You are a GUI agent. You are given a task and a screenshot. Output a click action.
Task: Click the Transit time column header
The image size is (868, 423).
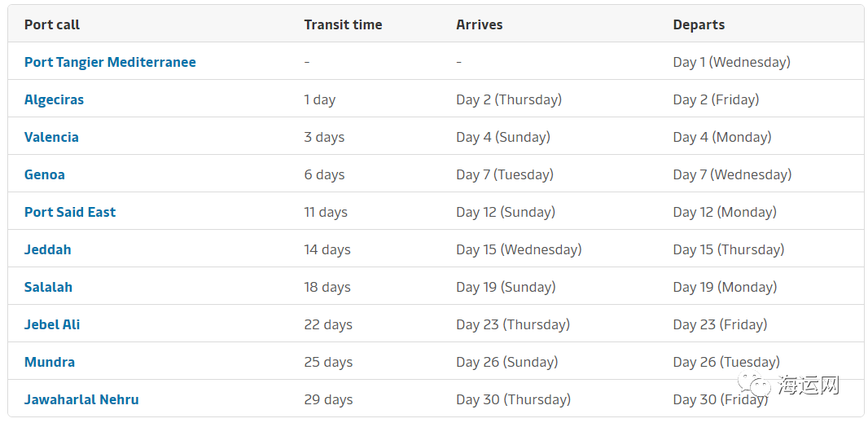[x=344, y=25]
